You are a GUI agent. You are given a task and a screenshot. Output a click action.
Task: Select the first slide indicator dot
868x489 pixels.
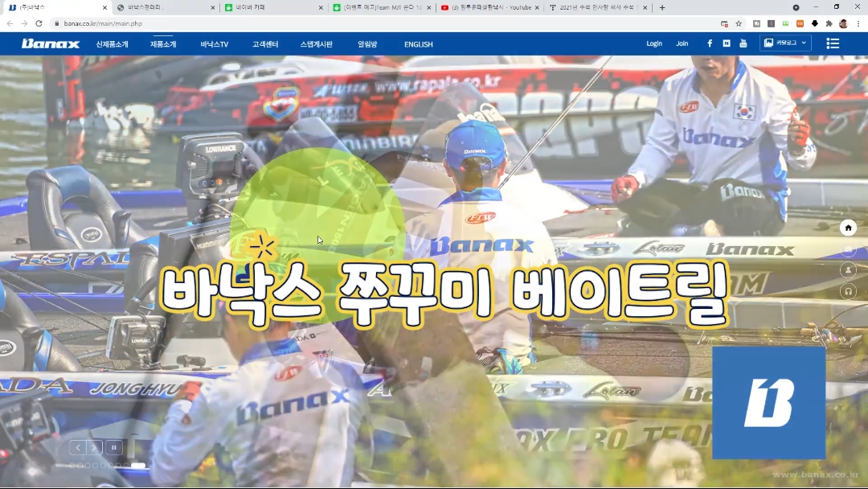[72, 466]
